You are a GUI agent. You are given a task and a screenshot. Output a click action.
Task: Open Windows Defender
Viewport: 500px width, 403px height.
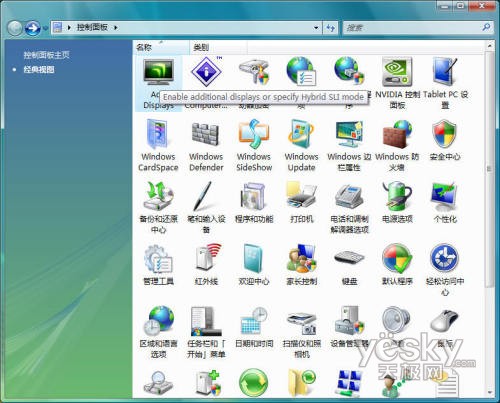coord(206,146)
